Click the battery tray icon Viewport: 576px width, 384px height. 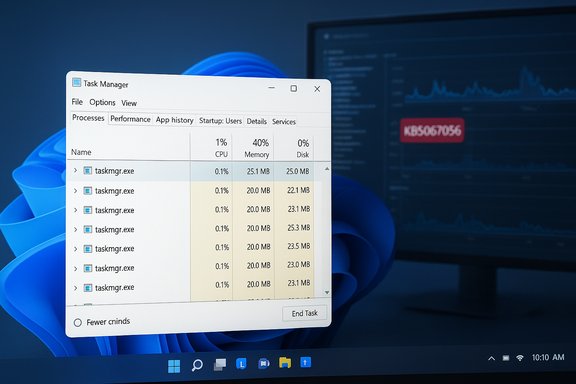pos(506,358)
